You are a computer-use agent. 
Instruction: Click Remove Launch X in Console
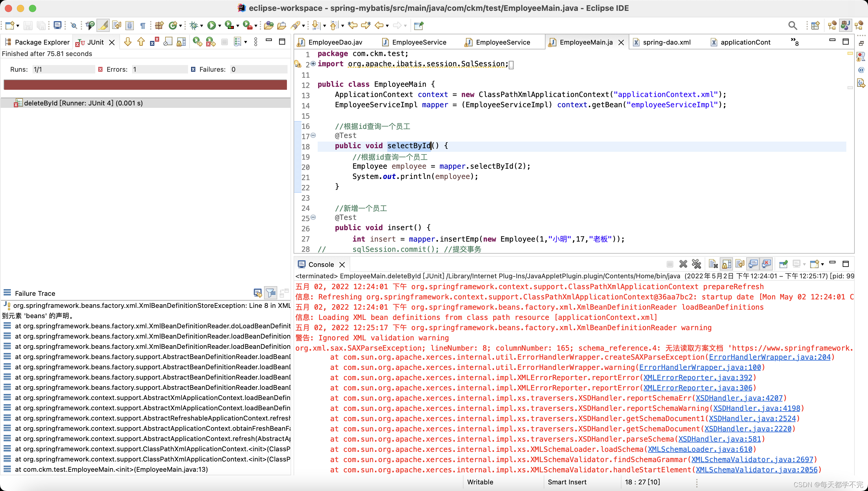point(683,264)
